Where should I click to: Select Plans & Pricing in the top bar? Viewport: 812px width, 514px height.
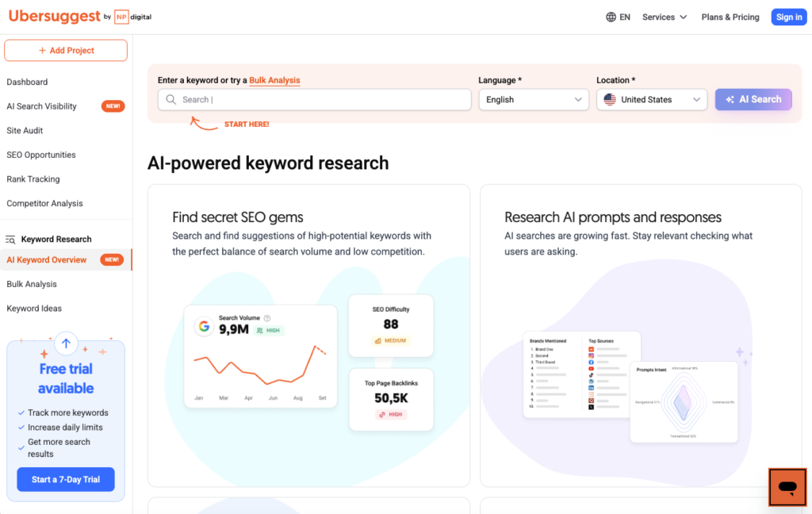click(730, 17)
